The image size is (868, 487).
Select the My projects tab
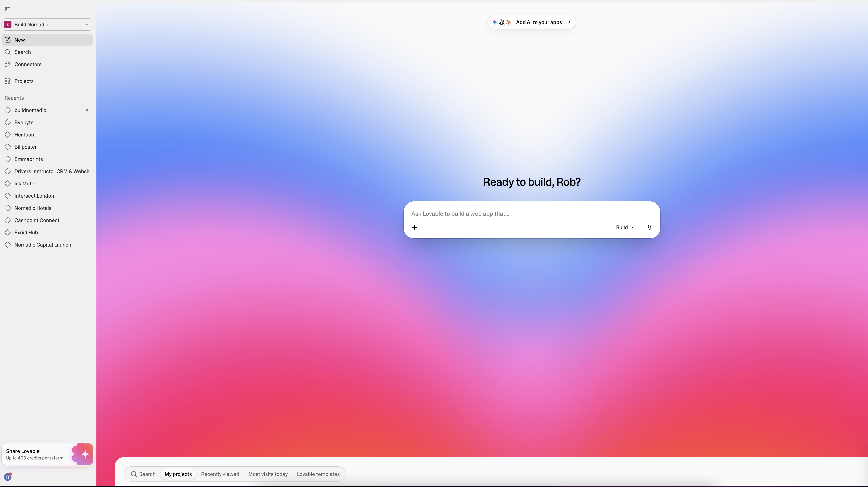pos(178,474)
